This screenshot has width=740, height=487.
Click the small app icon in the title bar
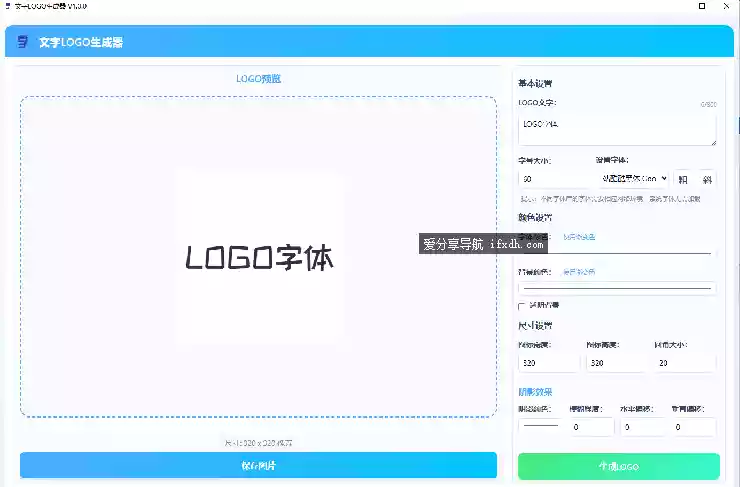click(8, 6)
